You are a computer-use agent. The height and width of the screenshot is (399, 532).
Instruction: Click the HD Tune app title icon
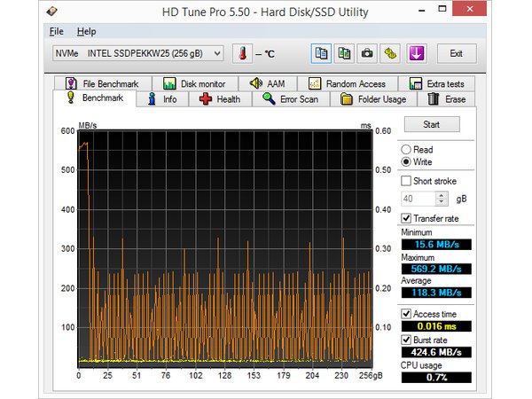coord(52,12)
